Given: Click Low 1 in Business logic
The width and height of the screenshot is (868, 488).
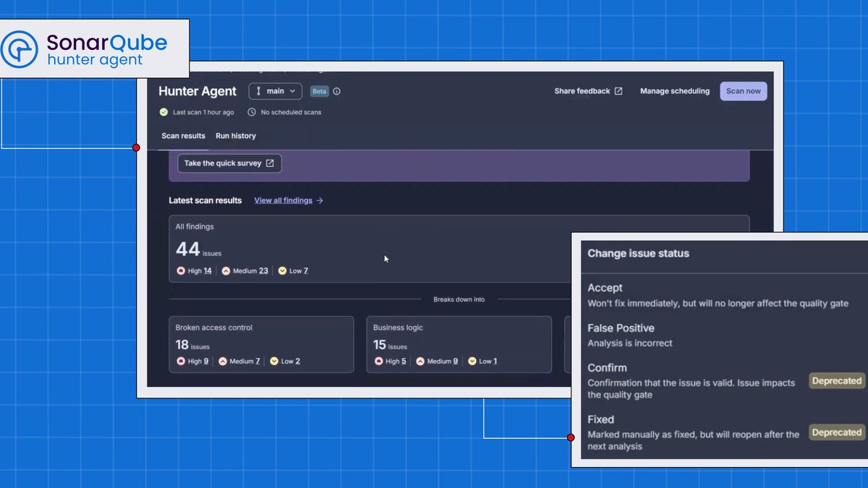Looking at the screenshot, I should (x=482, y=361).
